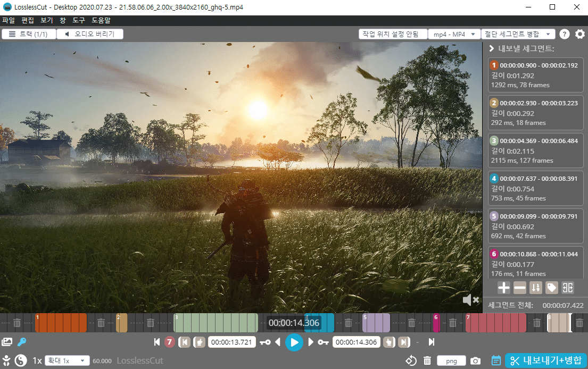Image resolution: width=588 pixels, height=369 pixels.
Task: Open the help question-mark icon
Action: [x=565, y=34]
